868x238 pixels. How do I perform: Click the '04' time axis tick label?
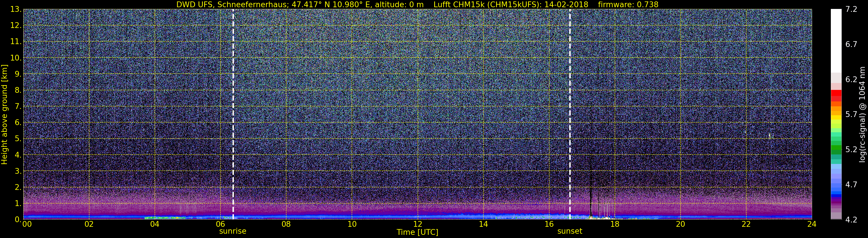click(155, 224)
